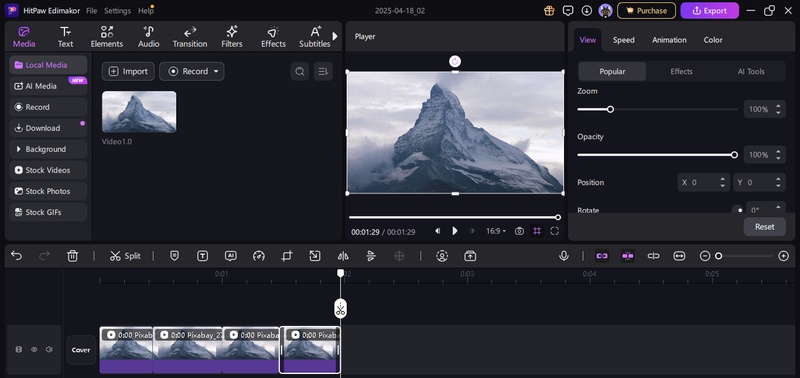Play the video in player
The height and width of the screenshot is (378, 800).
455,231
